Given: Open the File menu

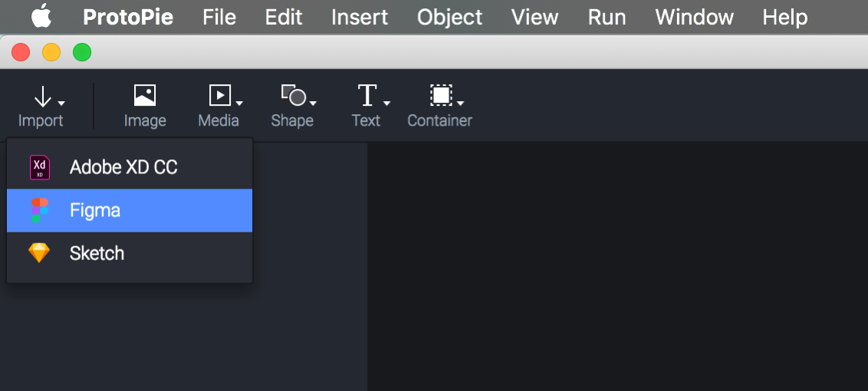Looking at the screenshot, I should (x=219, y=17).
